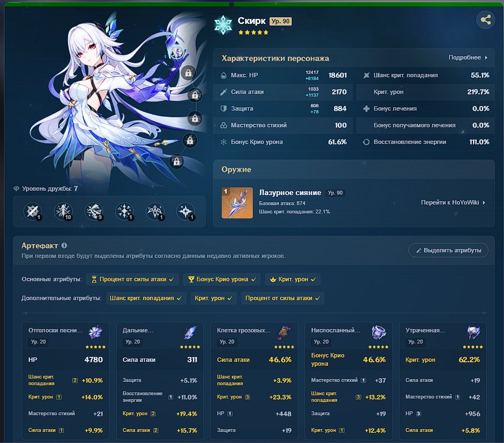Click the second locked constellation node
This screenshot has height=443, width=504.
(188, 73)
